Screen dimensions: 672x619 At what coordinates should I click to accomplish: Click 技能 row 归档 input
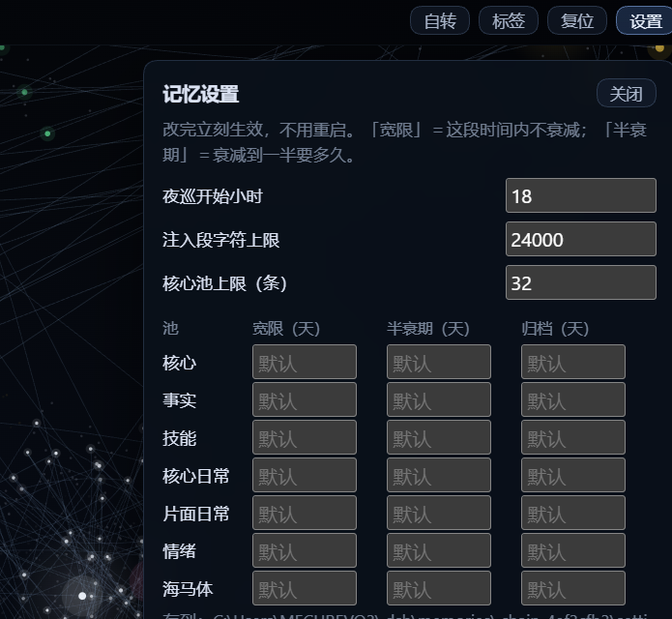pyautogui.click(x=573, y=437)
